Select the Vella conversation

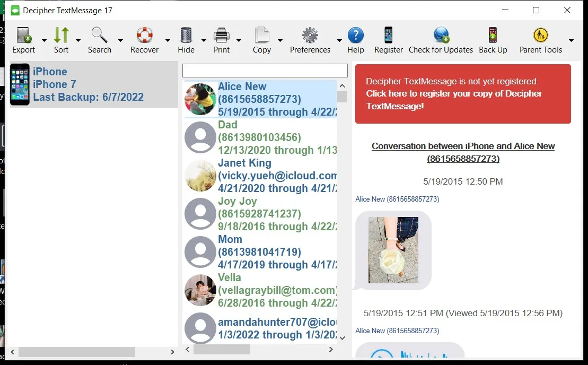point(261,290)
